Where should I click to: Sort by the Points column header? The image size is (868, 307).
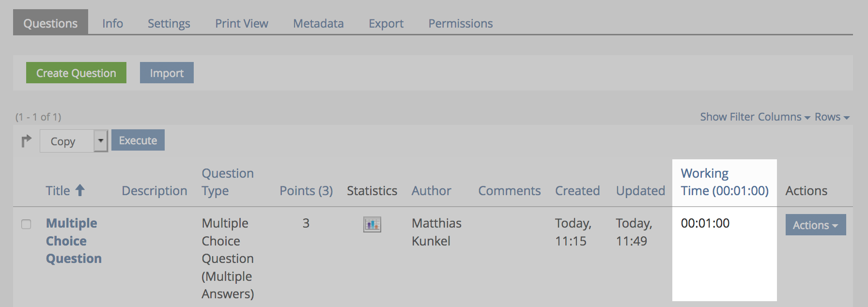tap(306, 191)
